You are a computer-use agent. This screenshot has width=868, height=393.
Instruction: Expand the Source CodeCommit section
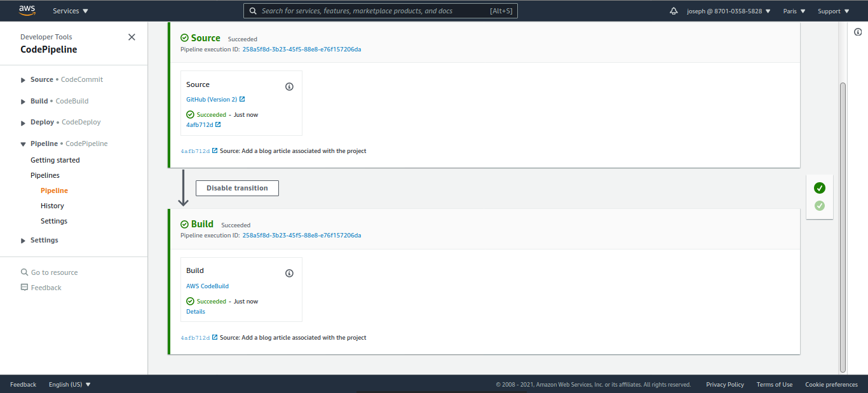click(24, 80)
